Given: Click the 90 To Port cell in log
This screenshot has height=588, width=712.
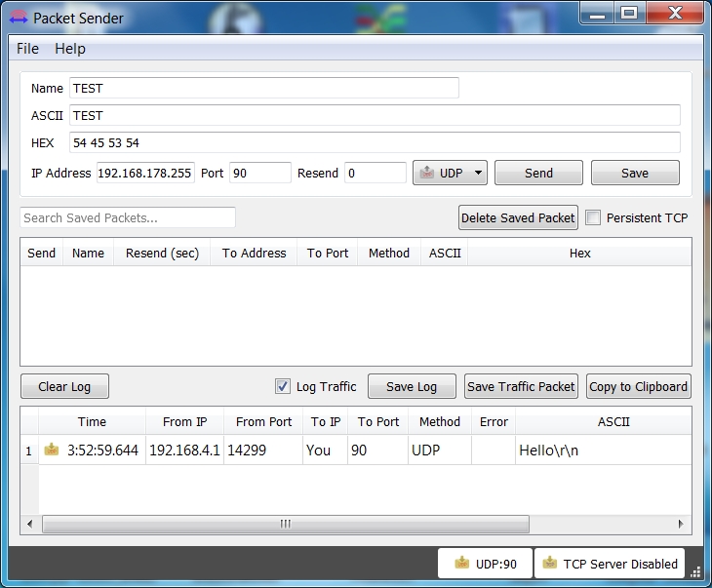Looking at the screenshot, I should 378,450.
